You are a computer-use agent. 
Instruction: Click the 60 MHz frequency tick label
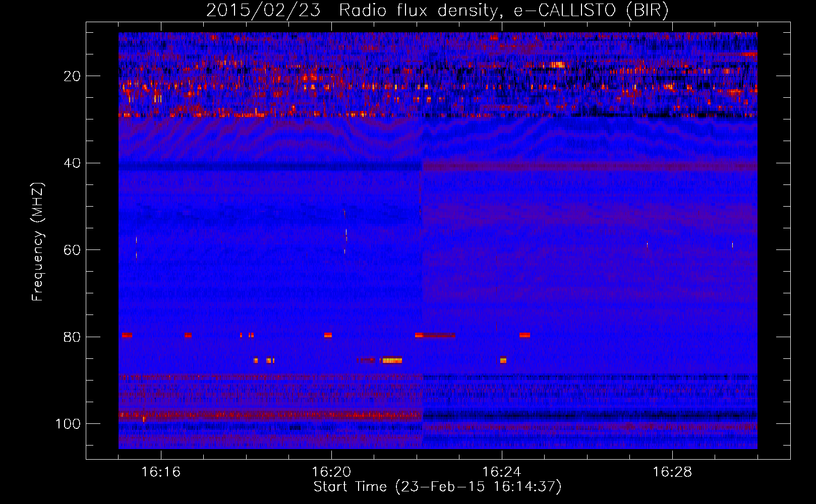tap(72, 250)
